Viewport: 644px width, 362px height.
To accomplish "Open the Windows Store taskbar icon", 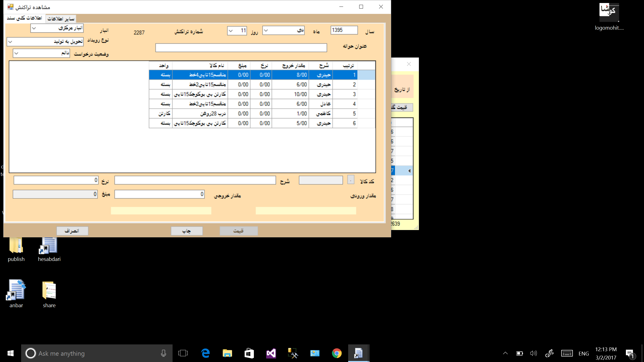I will click(249, 353).
